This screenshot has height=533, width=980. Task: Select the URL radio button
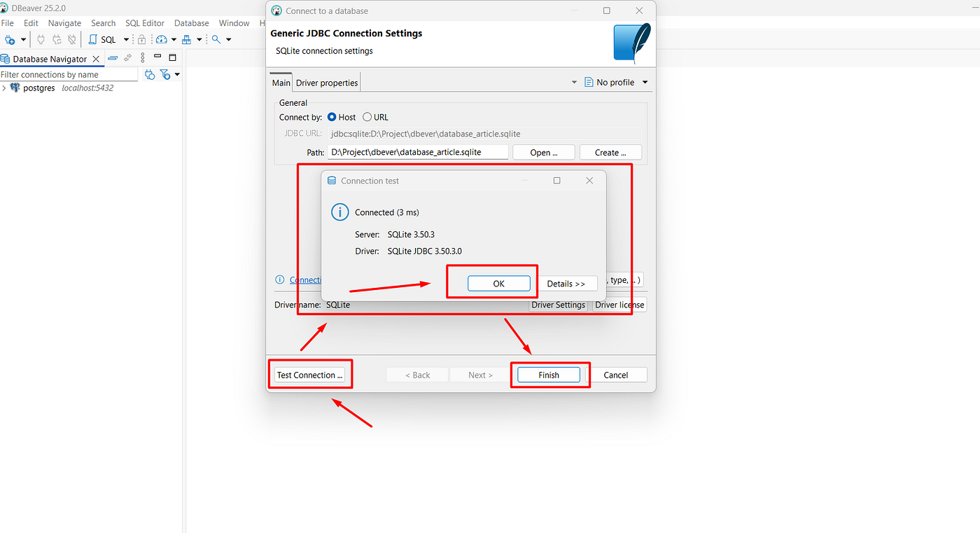point(367,117)
